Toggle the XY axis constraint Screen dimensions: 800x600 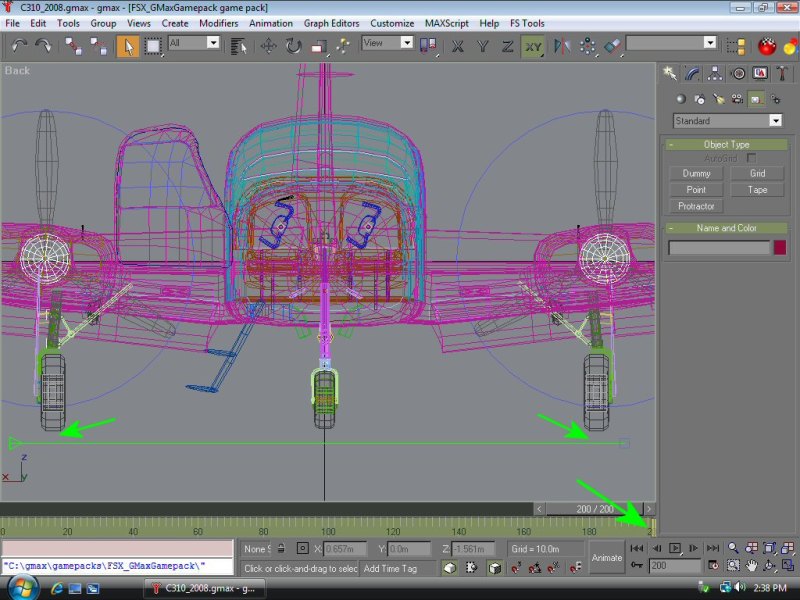[x=533, y=46]
